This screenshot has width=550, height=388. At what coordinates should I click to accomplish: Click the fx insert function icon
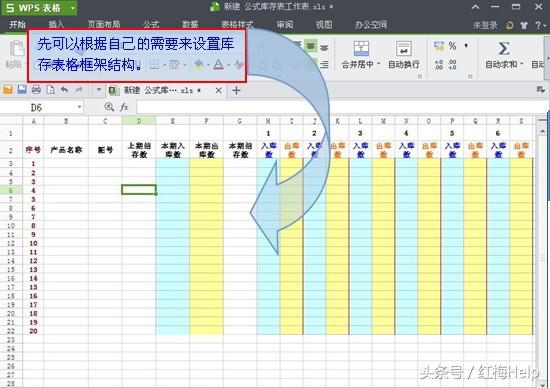(124, 107)
